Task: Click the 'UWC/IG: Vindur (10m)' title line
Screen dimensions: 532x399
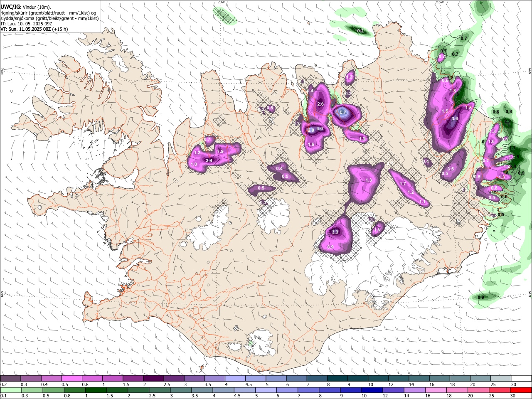Action: (26, 7)
